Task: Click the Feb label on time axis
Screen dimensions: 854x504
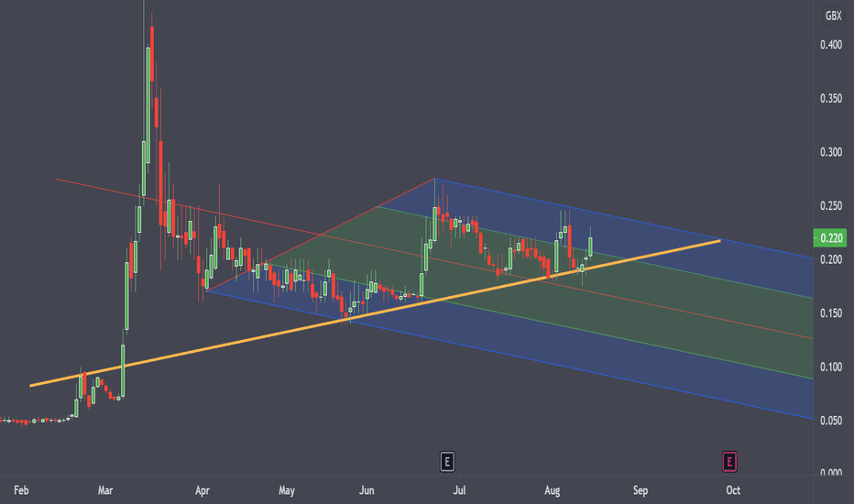Action: 21,490
